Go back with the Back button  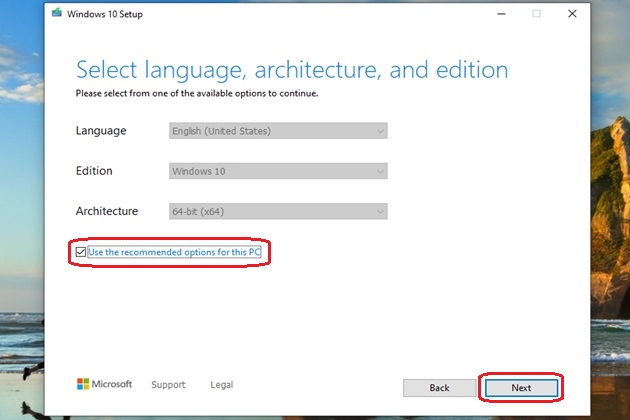439,387
